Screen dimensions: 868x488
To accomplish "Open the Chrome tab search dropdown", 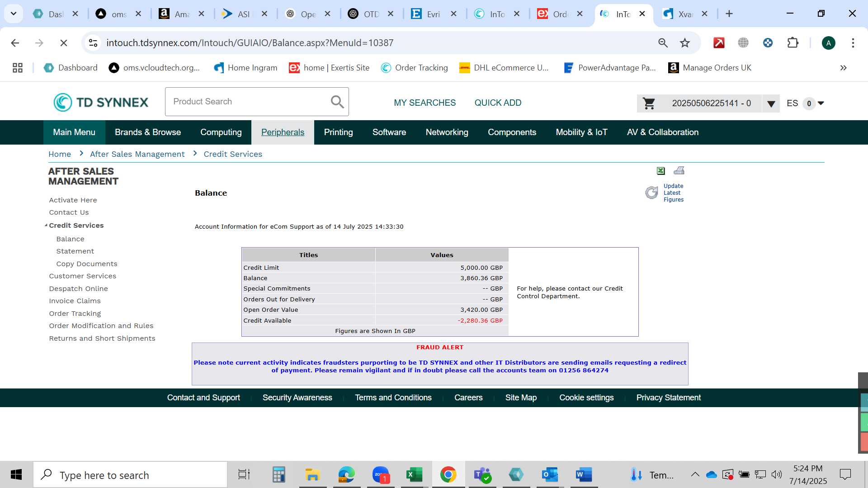I will point(14,14).
